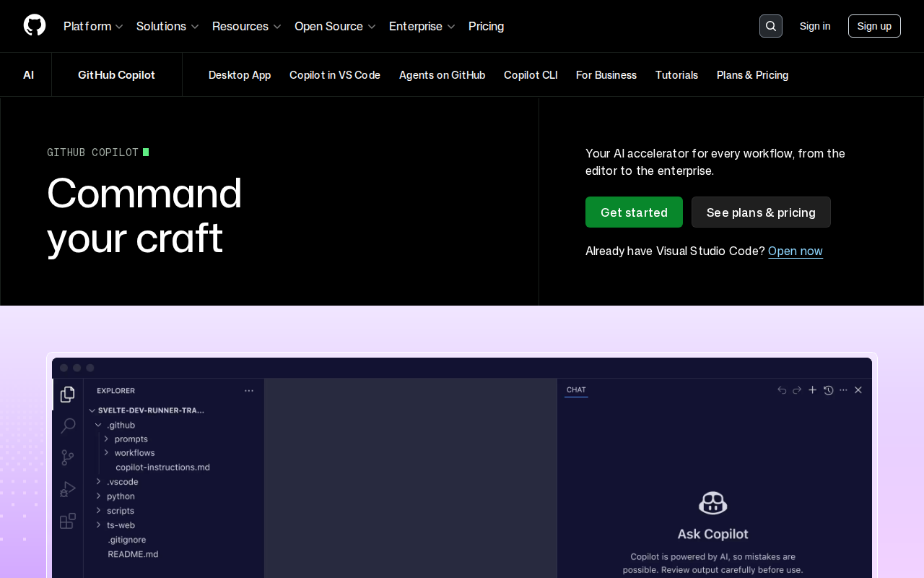Go to the AI section link

28,75
